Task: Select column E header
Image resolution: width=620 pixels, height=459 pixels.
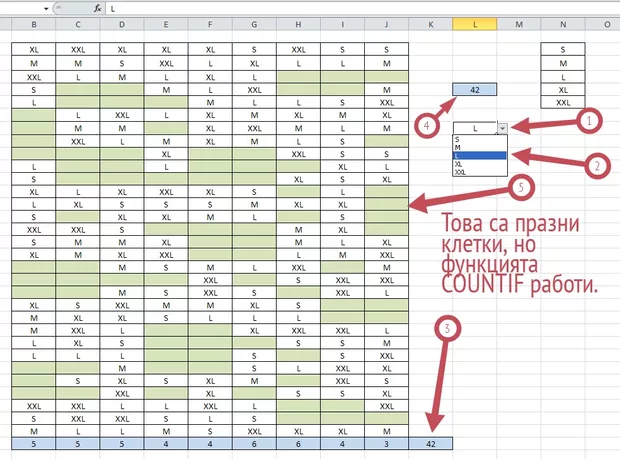Action: (166, 25)
